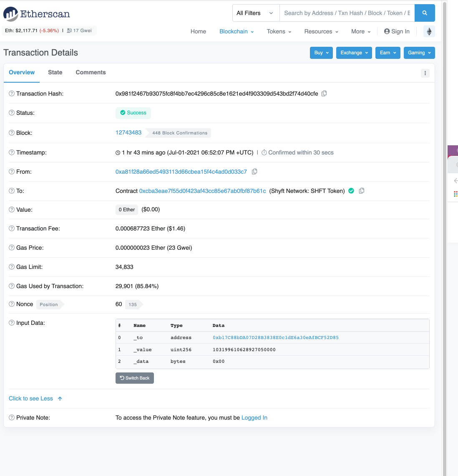This screenshot has width=458, height=476.
Task: Copy the transaction hash to clipboard
Action: [324, 94]
